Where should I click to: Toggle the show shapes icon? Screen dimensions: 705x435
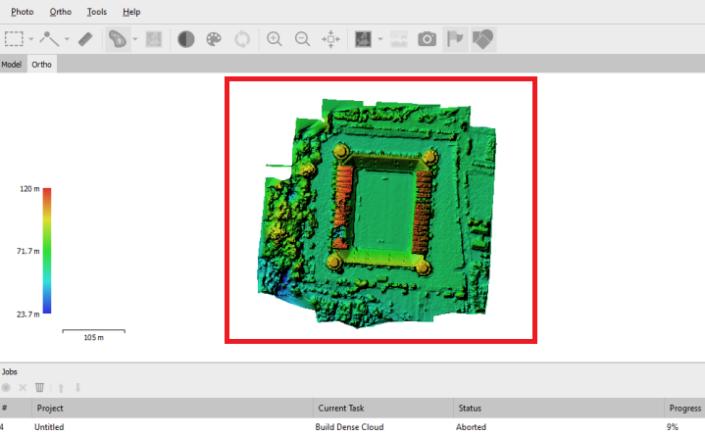click(483, 39)
